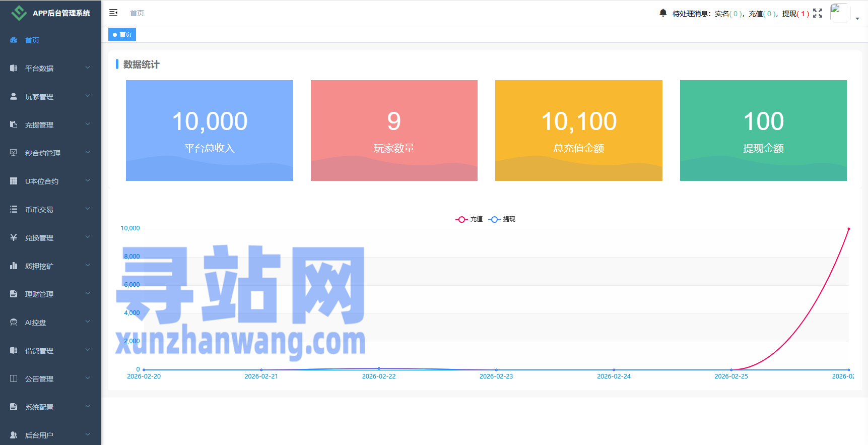Select the 首页 page tab
The width and height of the screenshot is (868, 445).
(x=122, y=34)
